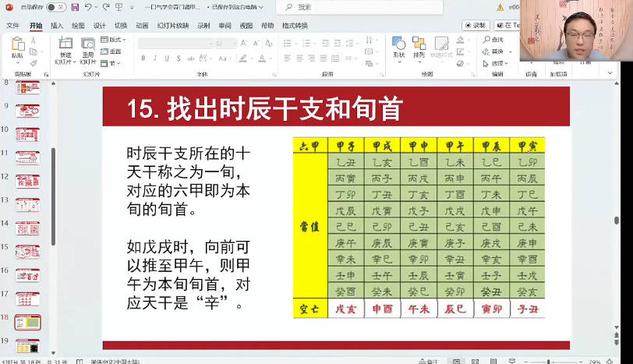
Task: Toggle Italic formatting button
Action: [x=155, y=58]
